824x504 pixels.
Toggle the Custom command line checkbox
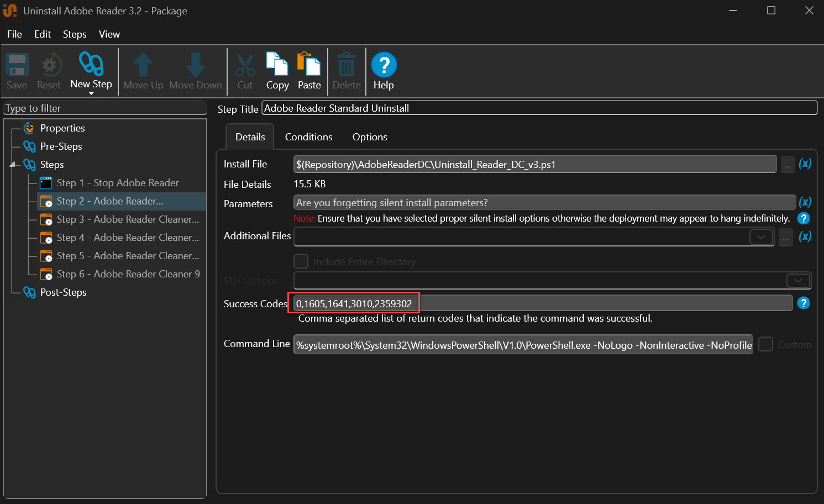(765, 344)
